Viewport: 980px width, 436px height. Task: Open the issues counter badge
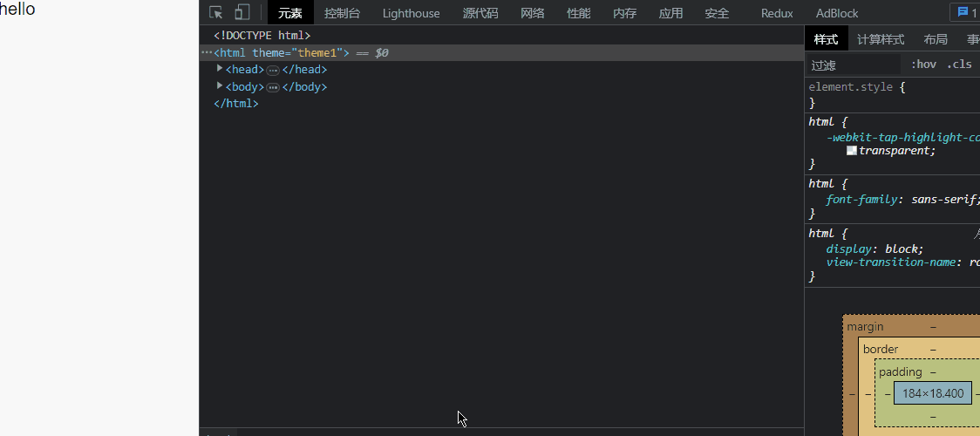(x=966, y=12)
